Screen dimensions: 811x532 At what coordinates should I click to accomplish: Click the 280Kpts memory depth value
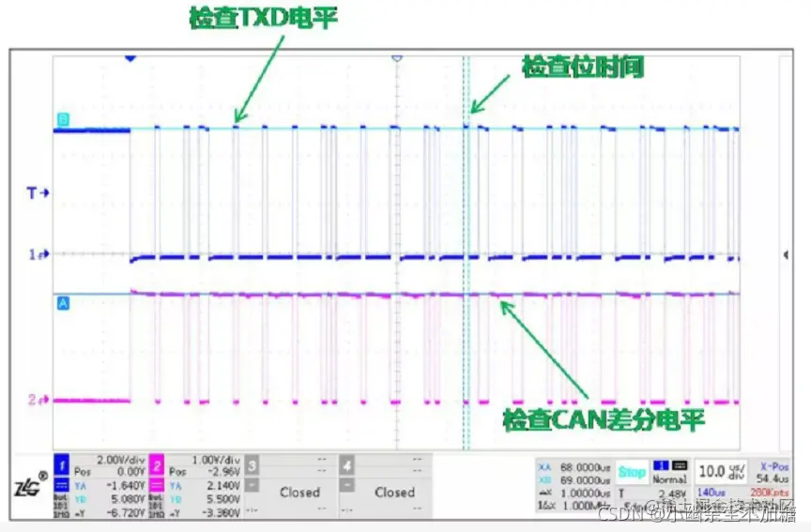pyautogui.click(x=770, y=493)
